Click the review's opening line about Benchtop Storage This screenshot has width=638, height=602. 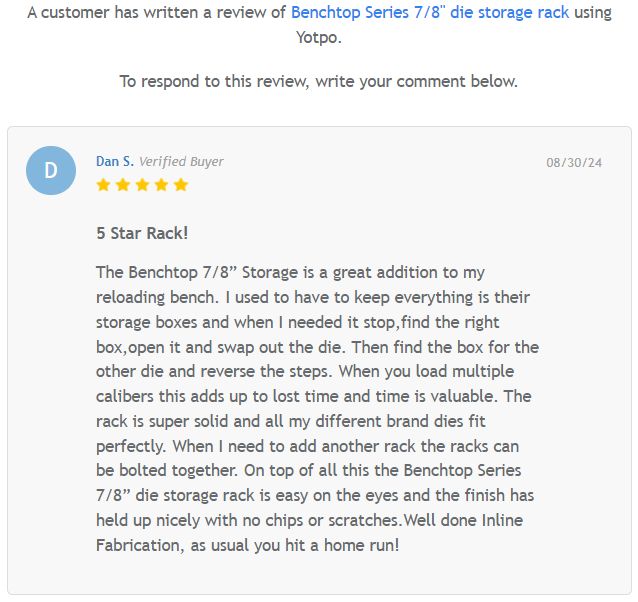point(290,272)
